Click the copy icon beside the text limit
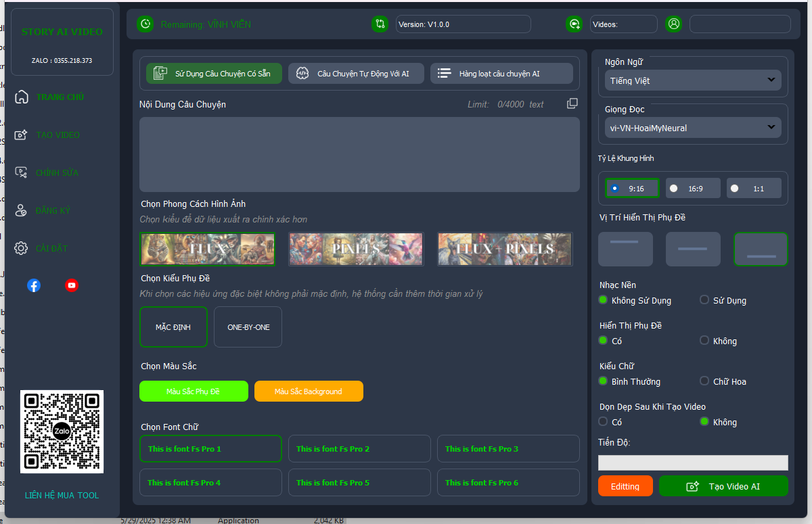This screenshot has width=812, height=524. [x=572, y=103]
